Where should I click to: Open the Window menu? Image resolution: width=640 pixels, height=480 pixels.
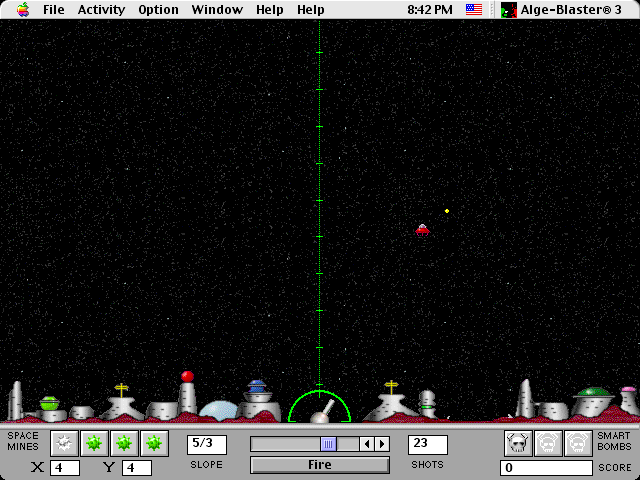coord(217,10)
